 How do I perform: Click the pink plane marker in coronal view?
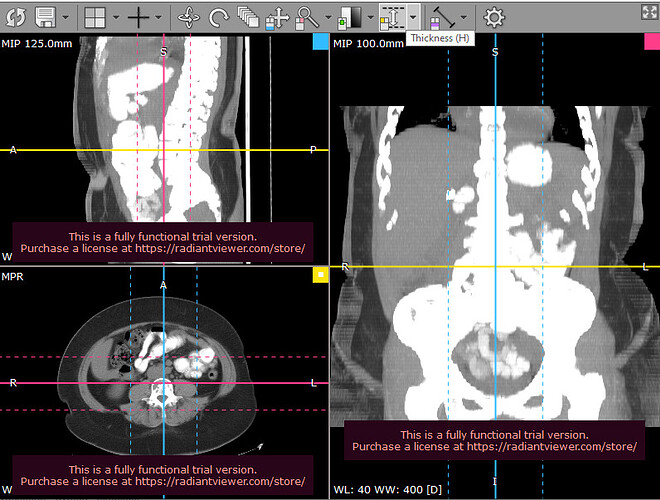click(652, 42)
